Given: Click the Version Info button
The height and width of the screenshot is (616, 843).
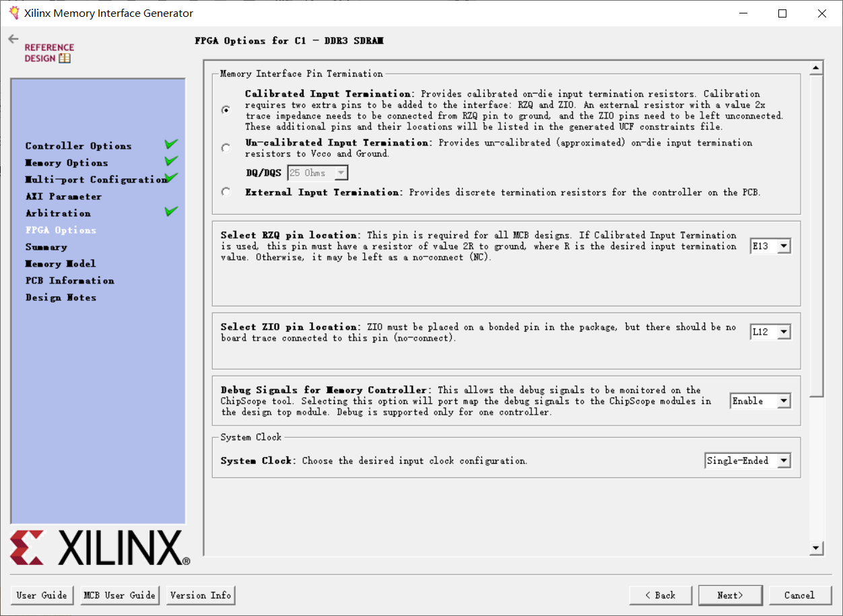Looking at the screenshot, I should [x=201, y=595].
